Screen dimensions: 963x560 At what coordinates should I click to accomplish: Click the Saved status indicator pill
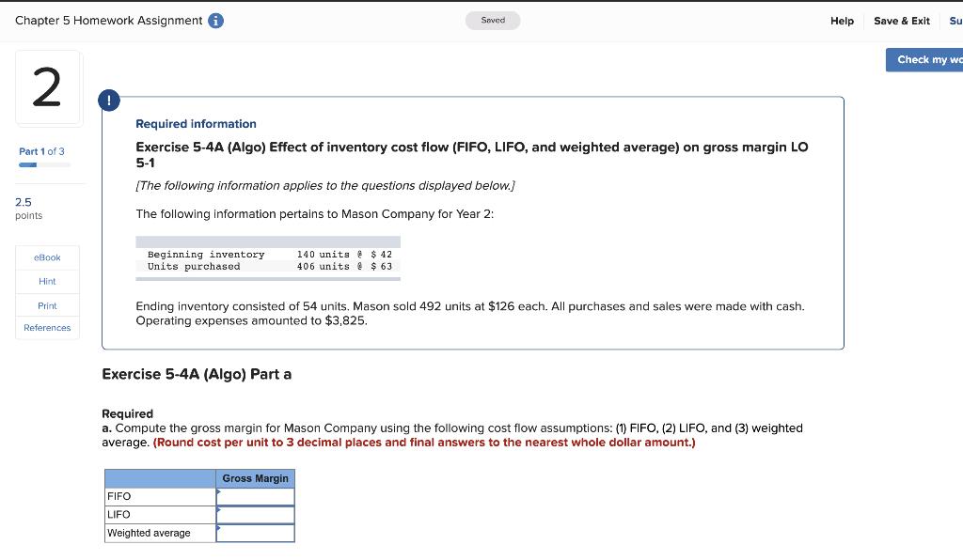pyautogui.click(x=492, y=20)
